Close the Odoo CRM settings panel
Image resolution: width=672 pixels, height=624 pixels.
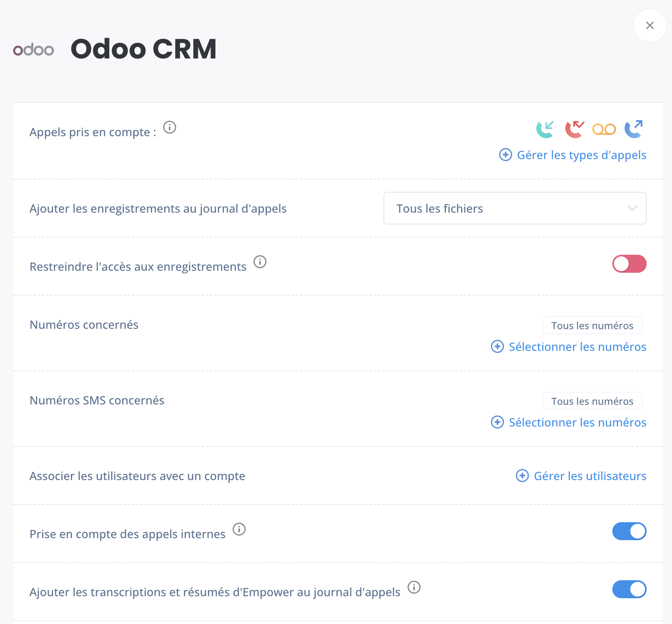click(x=650, y=25)
